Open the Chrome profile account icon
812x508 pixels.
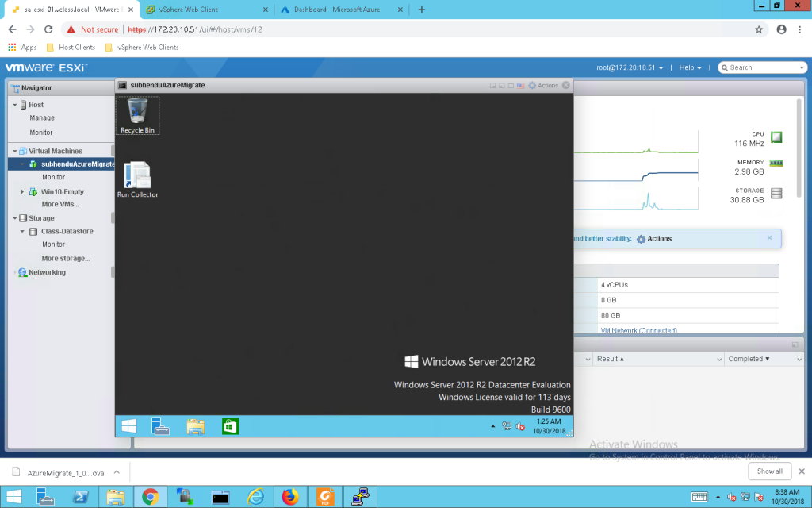pyautogui.click(x=781, y=29)
